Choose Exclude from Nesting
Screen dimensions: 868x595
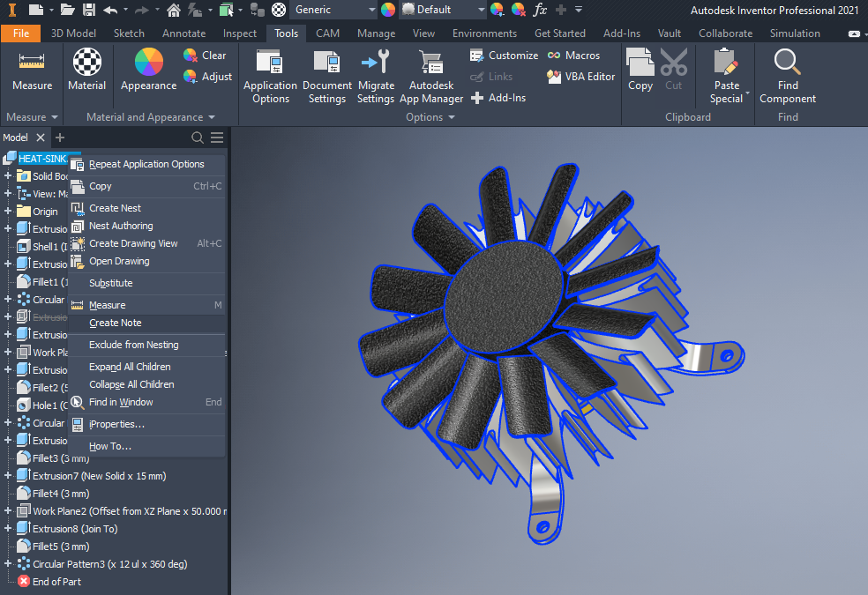point(146,345)
